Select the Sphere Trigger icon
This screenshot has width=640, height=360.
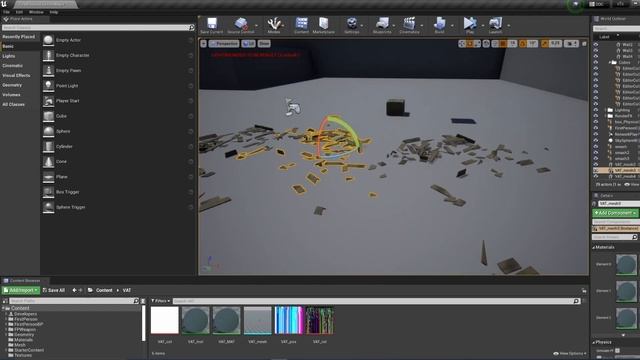[48, 207]
